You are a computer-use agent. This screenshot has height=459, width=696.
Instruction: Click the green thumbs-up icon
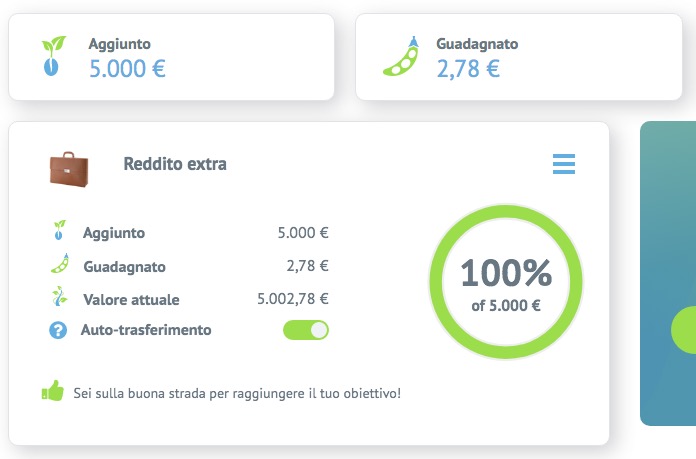(52, 392)
